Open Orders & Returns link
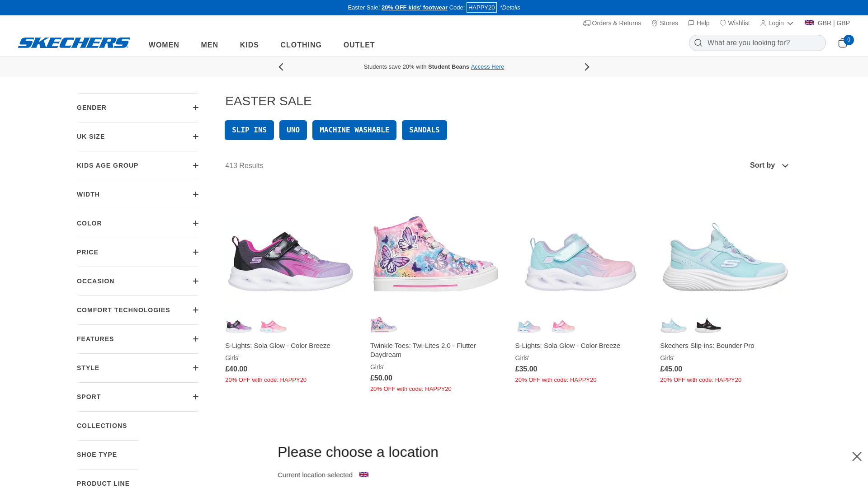The height and width of the screenshot is (488, 868). tap(612, 23)
